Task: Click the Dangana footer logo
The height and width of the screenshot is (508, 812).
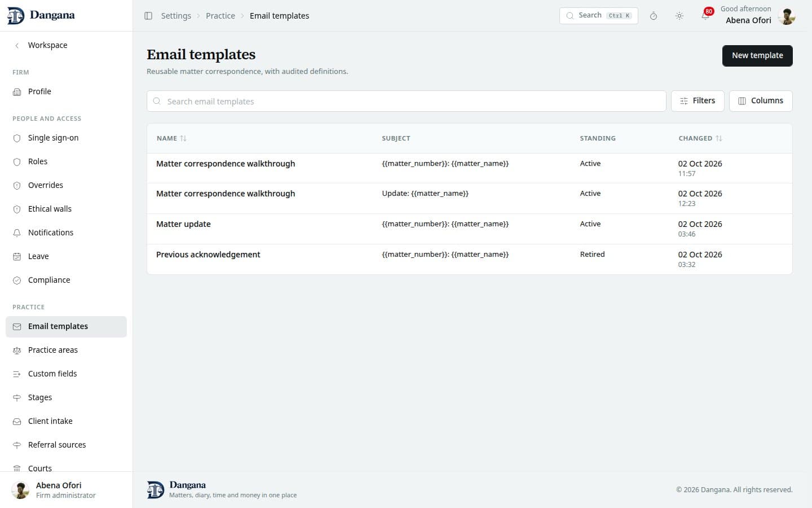Action: [x=156, y=490]
